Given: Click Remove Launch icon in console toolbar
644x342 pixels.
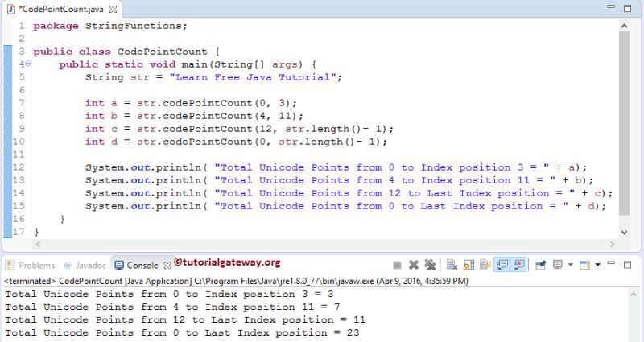Looking at the screenshot, I should pos(414,266).
